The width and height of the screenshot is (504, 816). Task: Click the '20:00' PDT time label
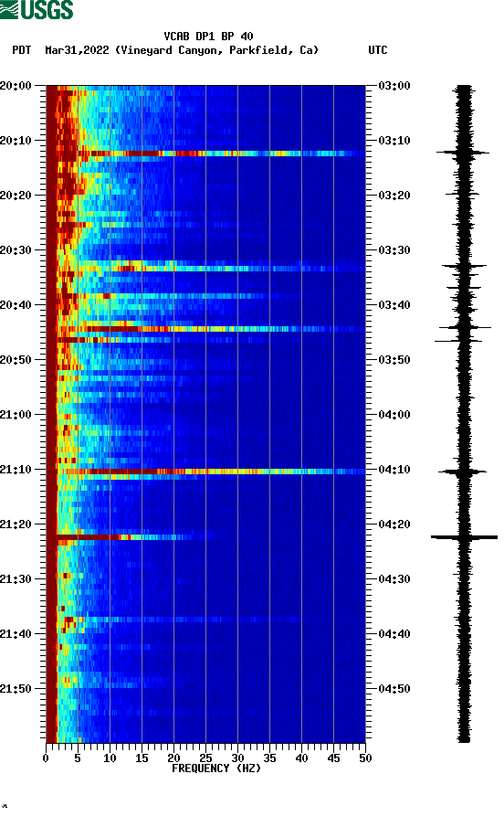pyautogui.click(x=16, y=86)
